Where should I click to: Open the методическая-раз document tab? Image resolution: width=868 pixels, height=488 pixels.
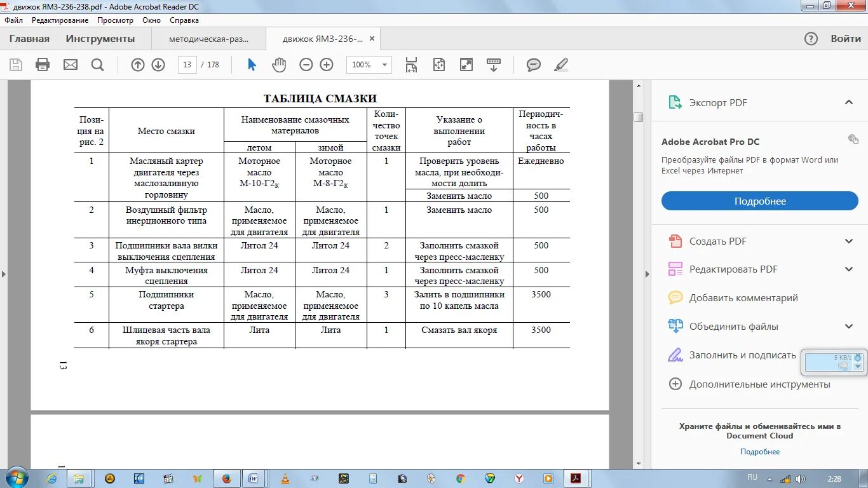(x=209, y=39)
